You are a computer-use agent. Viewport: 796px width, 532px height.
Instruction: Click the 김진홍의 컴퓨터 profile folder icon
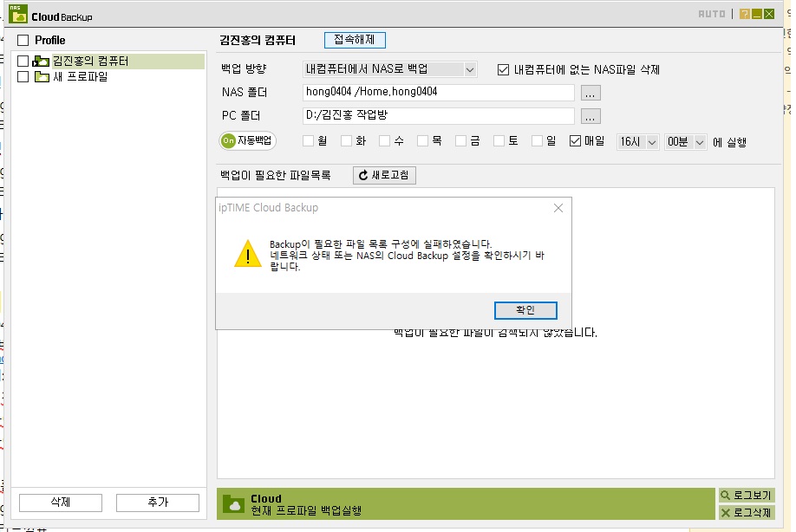pyautogui.click(x=41, y=62)
